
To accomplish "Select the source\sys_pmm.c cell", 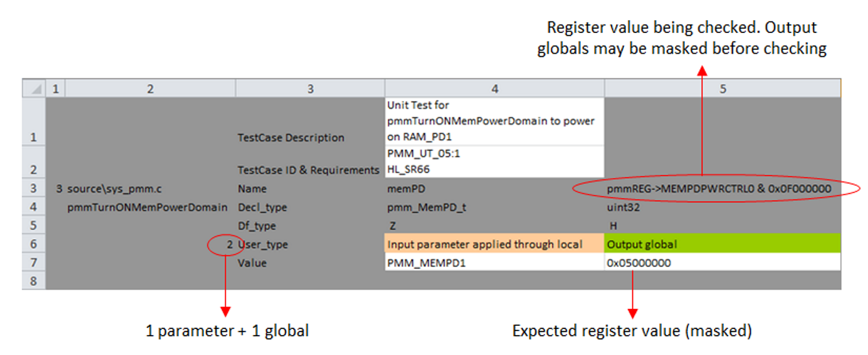I will [x=109, y=189].
